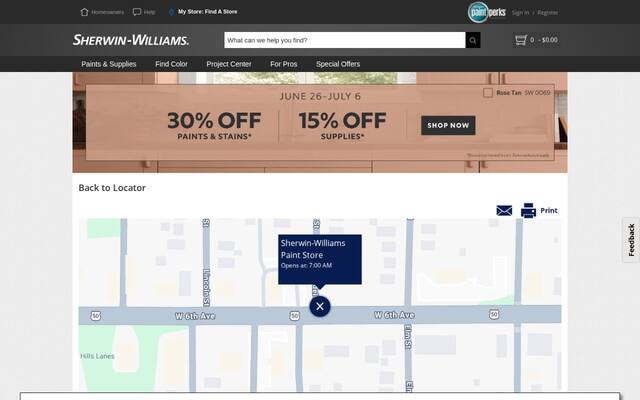Viewport: 640px width, 400px height.
Task: Click the cart total $0.00
Action: [x=549, y=40]
